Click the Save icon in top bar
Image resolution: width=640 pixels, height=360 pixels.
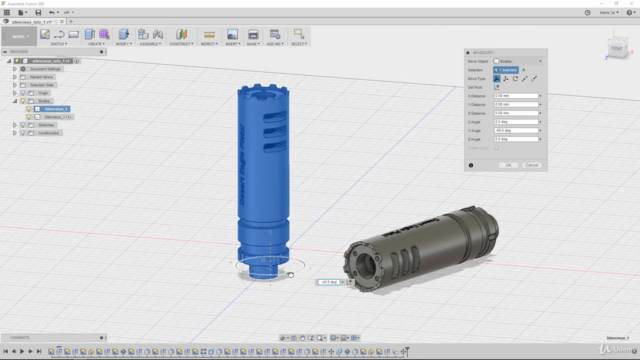38,13
